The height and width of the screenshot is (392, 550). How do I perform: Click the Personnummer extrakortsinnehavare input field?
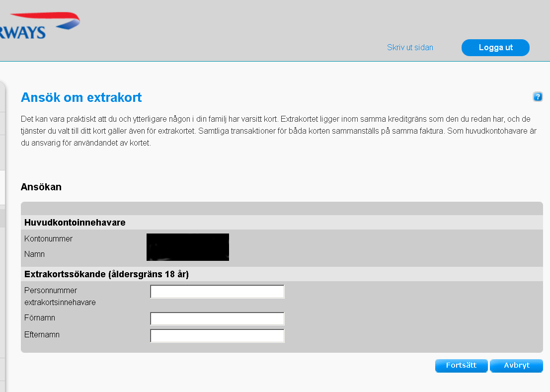217,292
